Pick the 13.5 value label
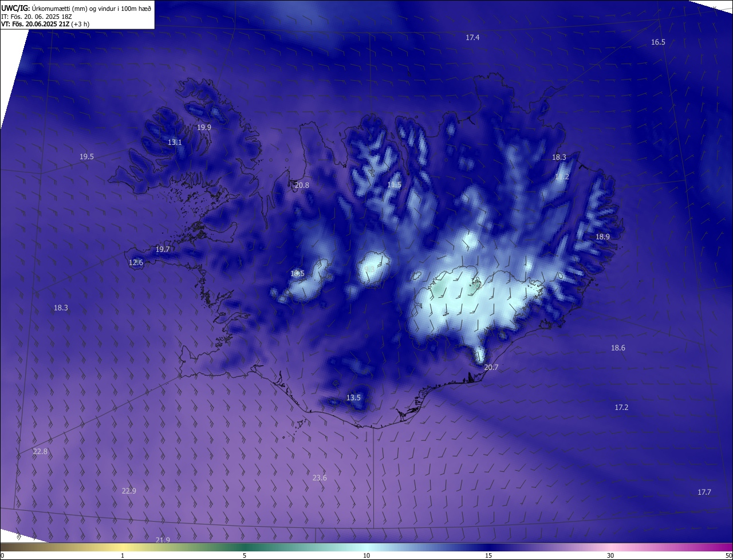 click(x=353, y=397)
